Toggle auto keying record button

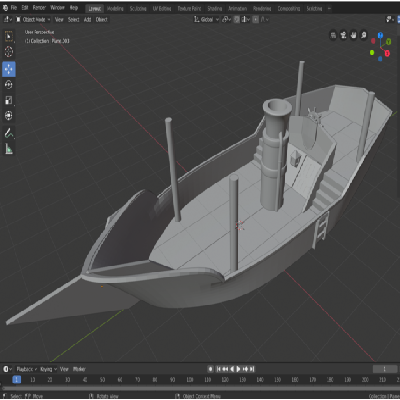click(210, 369)
